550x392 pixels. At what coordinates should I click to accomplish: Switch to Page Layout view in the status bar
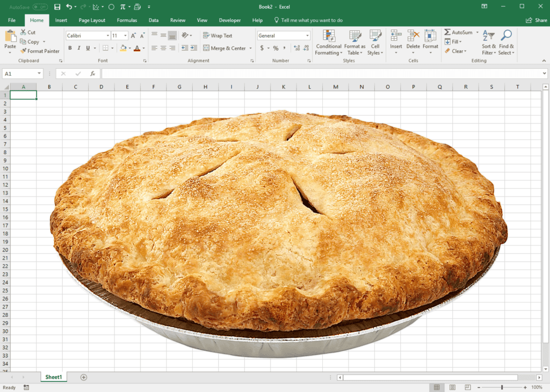point(452,388)
